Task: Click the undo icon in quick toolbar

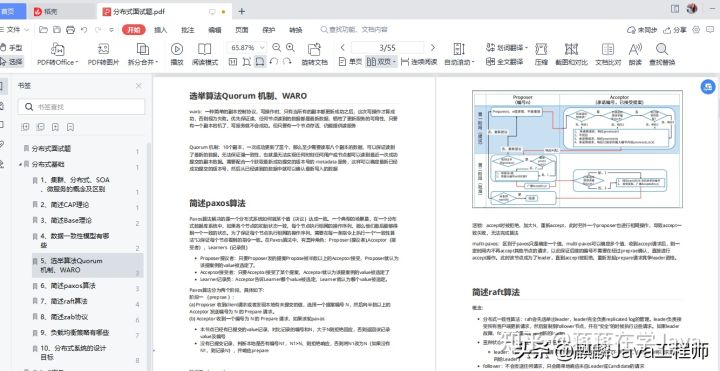Action: (84, 30)
